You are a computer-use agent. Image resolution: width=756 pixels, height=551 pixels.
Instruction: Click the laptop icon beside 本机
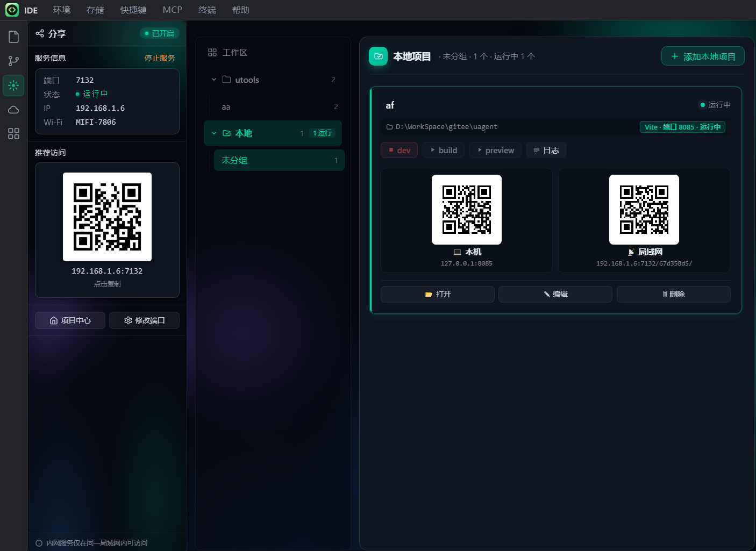[x=458, y=252]
